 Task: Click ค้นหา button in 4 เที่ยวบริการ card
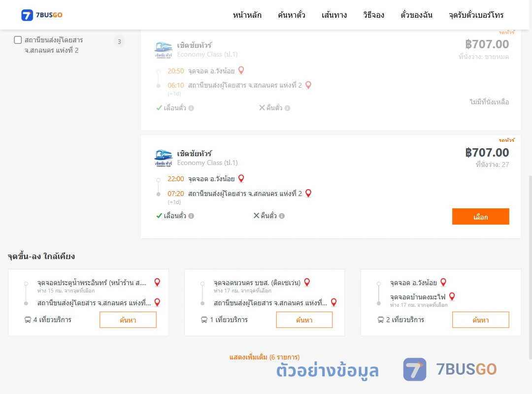coord(128,320)
